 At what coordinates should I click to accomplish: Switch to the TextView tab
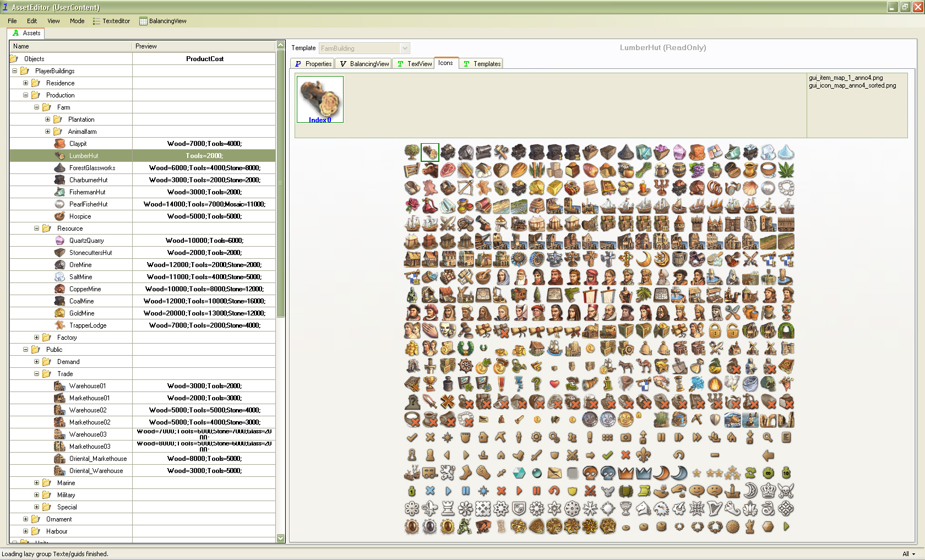point(413,64)
